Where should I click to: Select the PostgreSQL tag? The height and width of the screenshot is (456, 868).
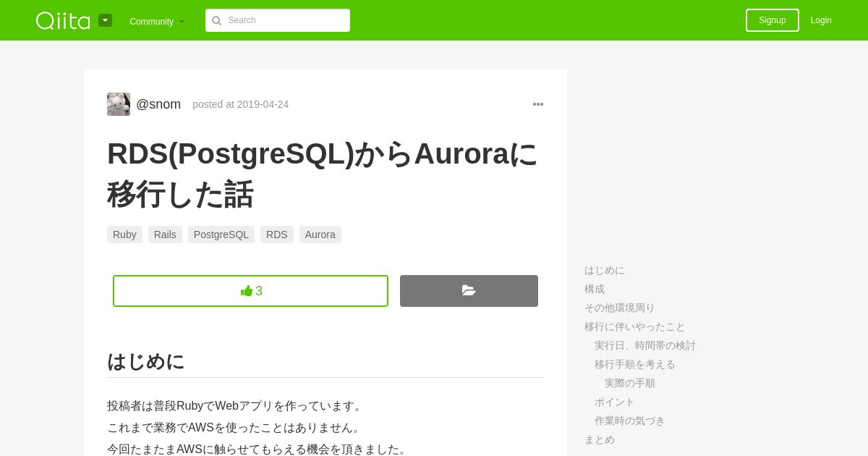[221, 235]
